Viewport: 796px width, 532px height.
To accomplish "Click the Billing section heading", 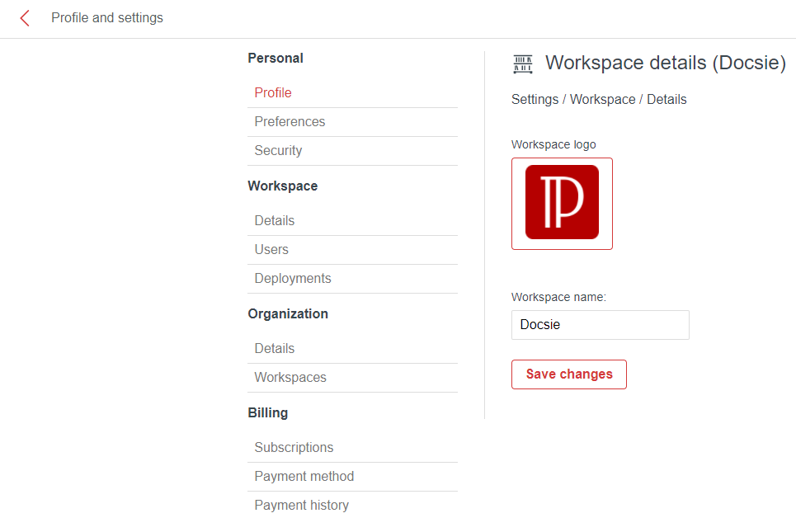I will tap(268, 413).
